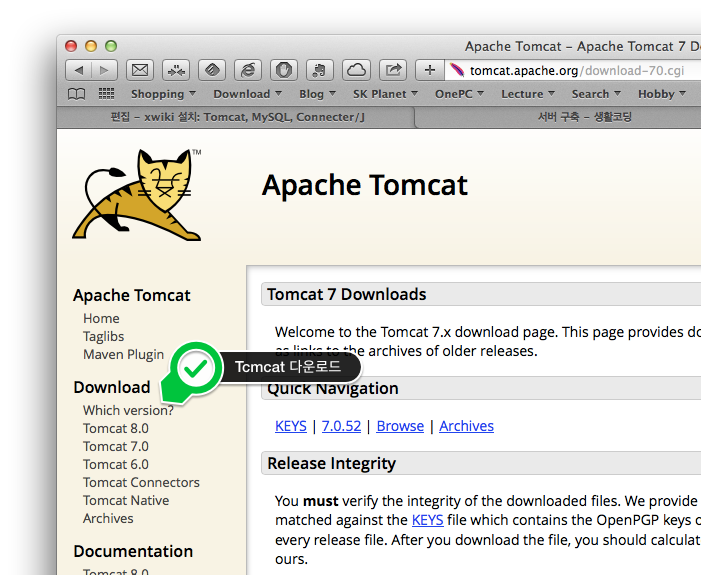Open iCloud tabs cloud icon
701x575 pixels.
356,70
